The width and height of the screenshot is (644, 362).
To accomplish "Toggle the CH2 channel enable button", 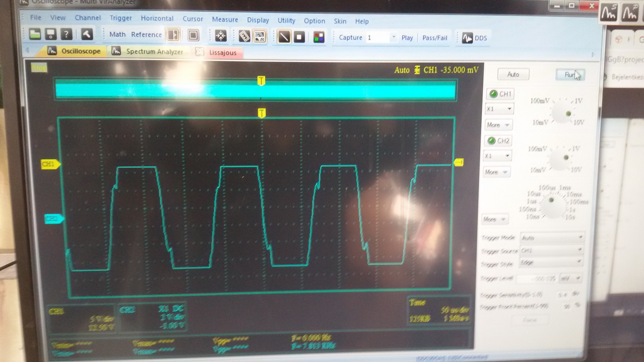I will 498,141.
